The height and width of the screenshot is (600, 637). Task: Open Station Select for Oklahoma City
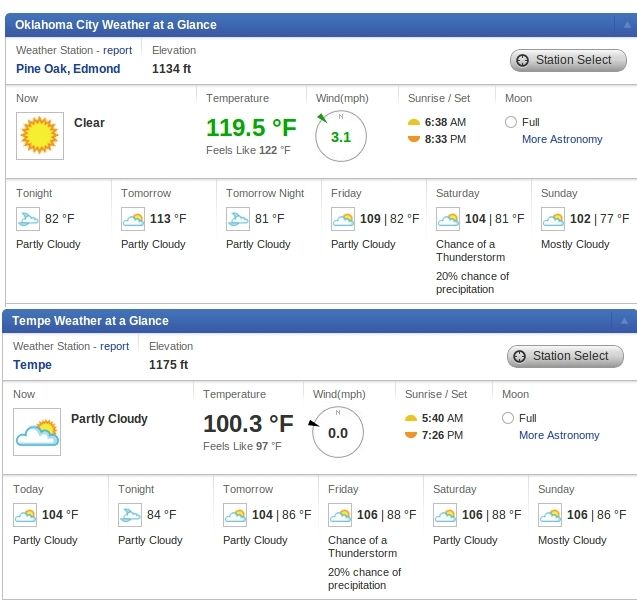tap(568, 60)
